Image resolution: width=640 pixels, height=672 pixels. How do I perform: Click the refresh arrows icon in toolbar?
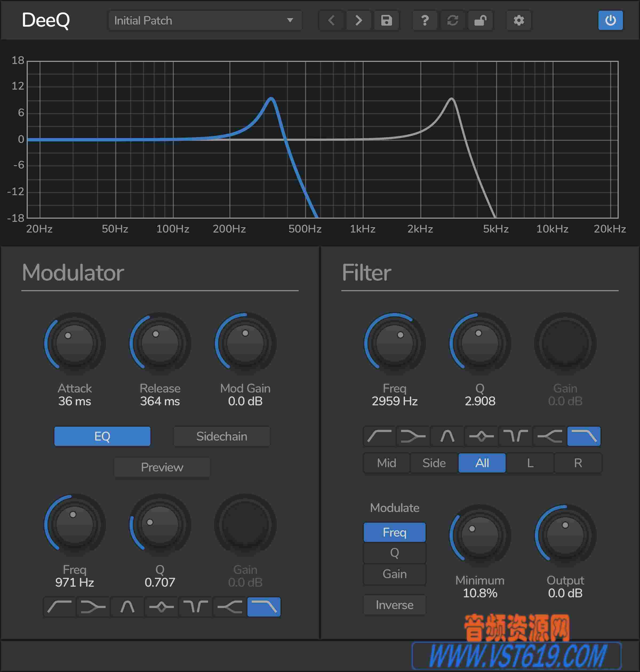[452, 21]
